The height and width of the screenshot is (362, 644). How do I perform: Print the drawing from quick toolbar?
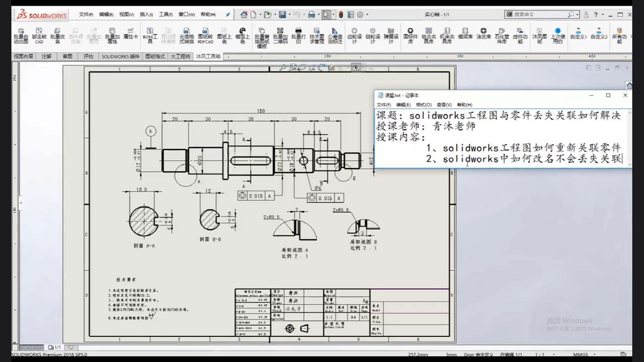click(312, 14)
